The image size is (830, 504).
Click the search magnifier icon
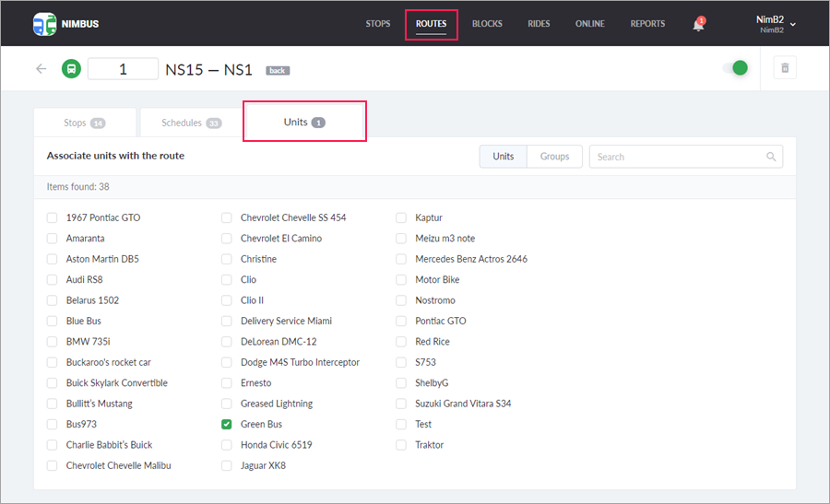[x=771, y=157]
